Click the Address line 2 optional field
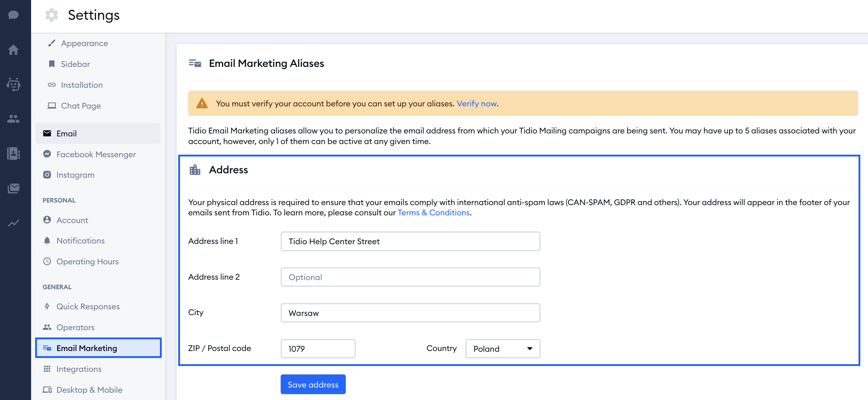 pos(410,277)
